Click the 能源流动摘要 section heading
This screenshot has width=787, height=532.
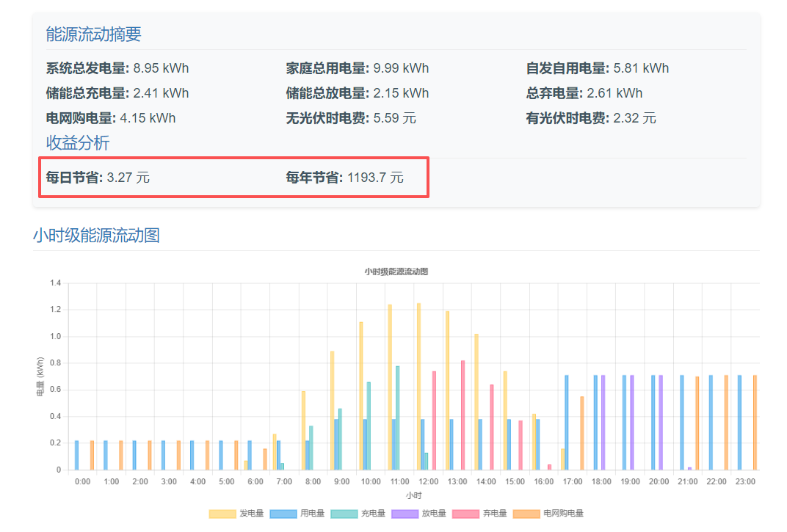93,34
